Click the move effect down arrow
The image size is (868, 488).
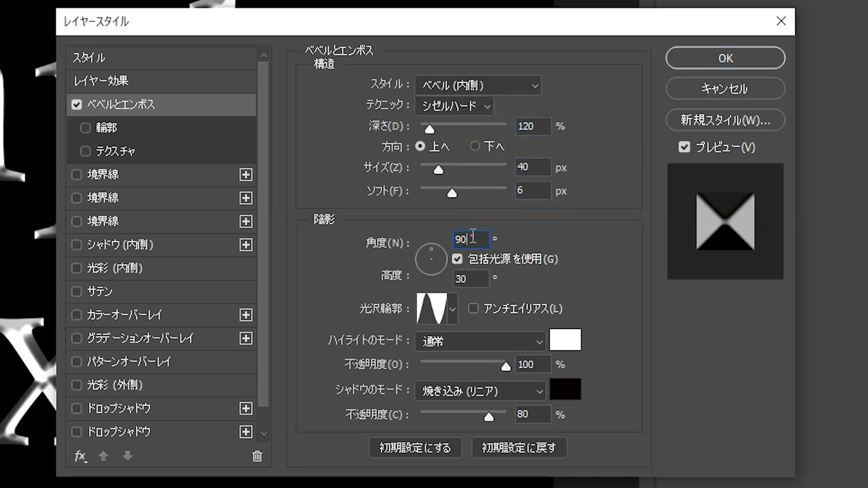point(127,456)
